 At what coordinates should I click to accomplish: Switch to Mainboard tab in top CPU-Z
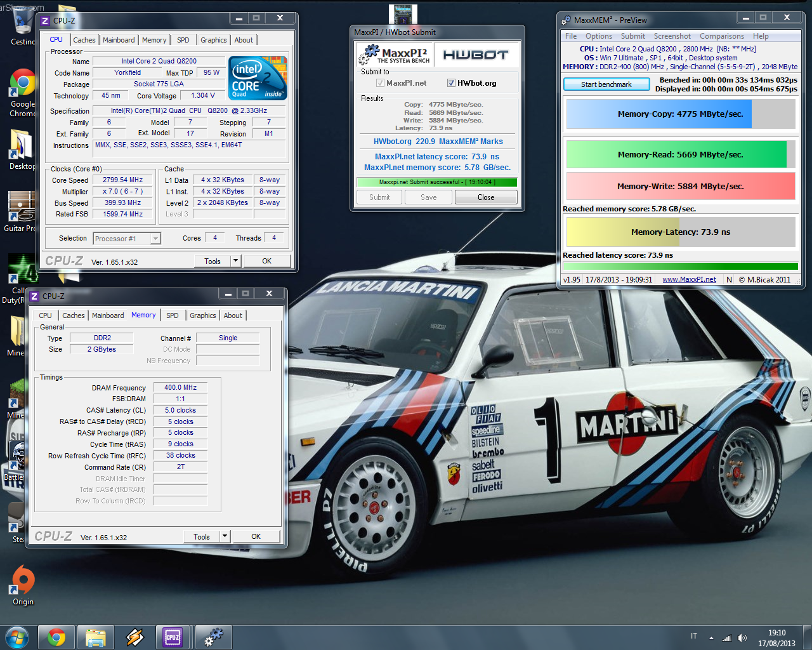coord(119,40)
